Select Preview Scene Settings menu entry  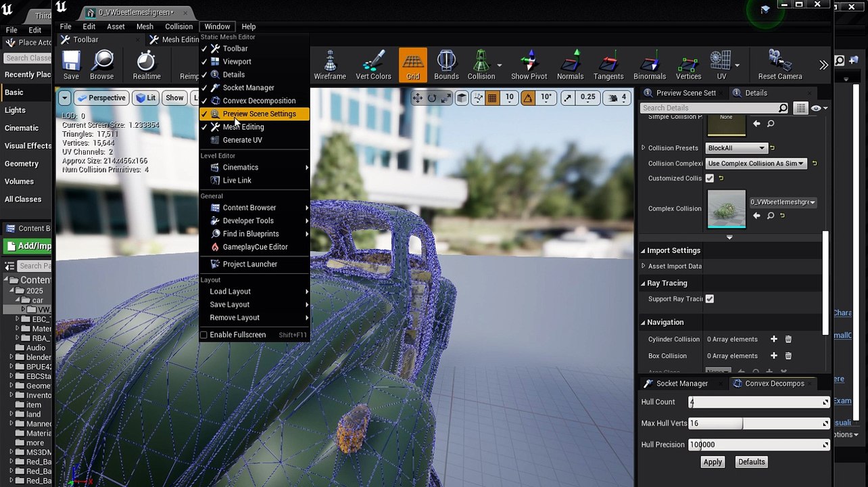point(254,114)
